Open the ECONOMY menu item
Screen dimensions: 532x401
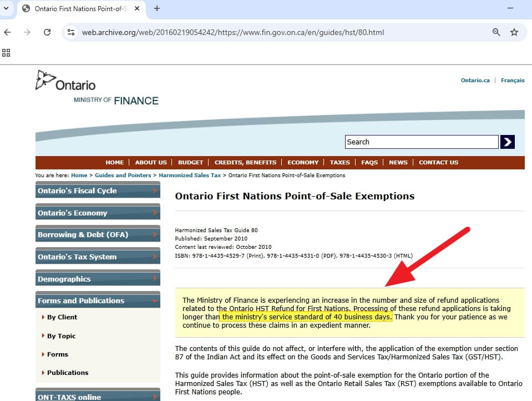303,162
